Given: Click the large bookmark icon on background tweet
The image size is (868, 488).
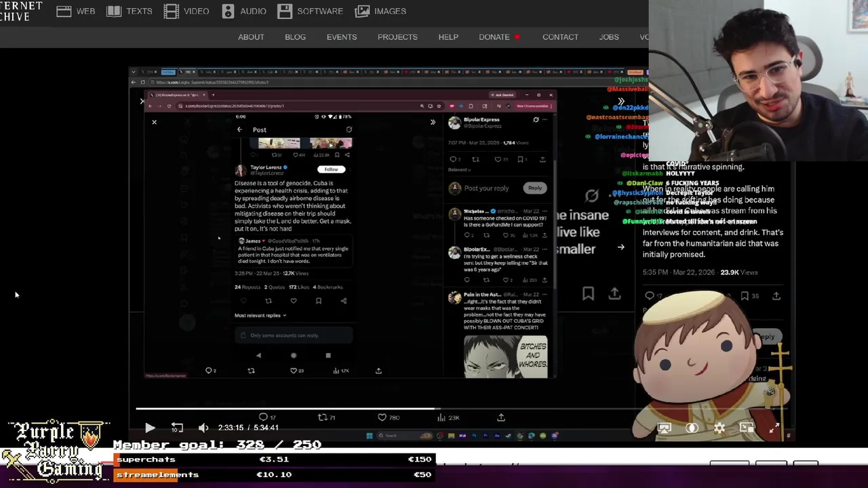Looking at the screenshot, I should tap(588, 293).
